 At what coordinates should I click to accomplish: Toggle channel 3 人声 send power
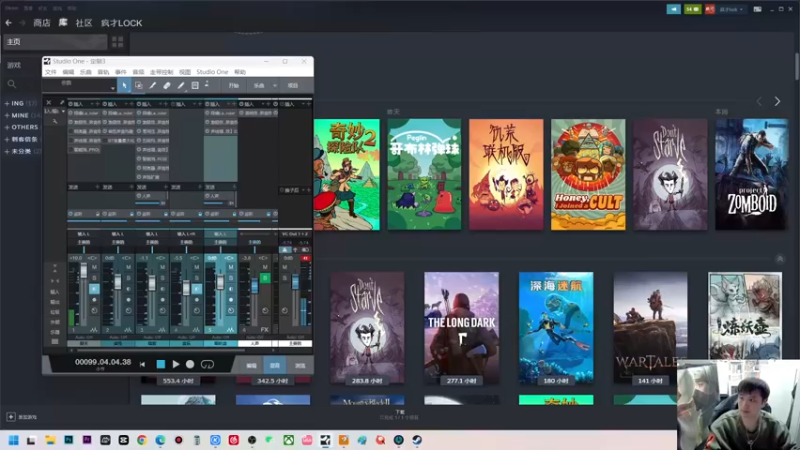[x=139, y=196]
